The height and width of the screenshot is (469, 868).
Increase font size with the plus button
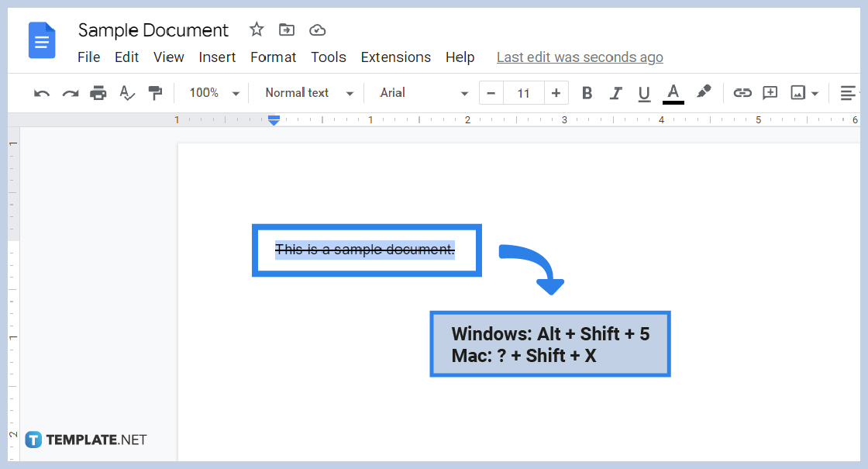[x=556, y=92]
